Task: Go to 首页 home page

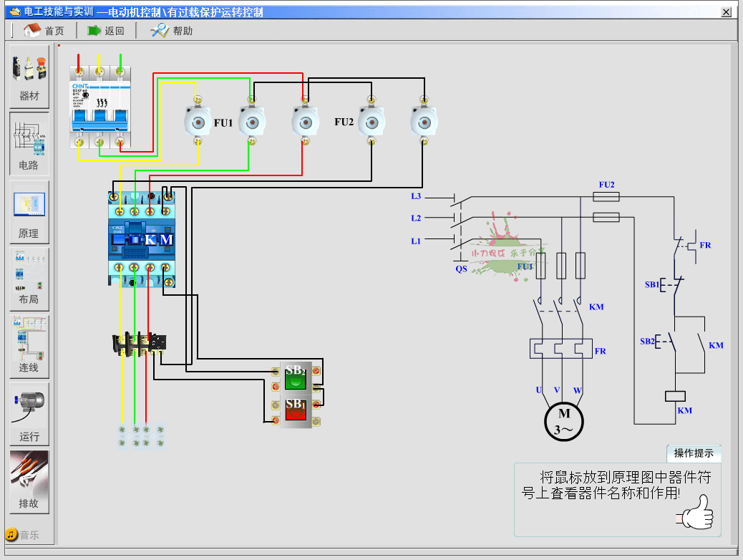Action: (44, 31)
